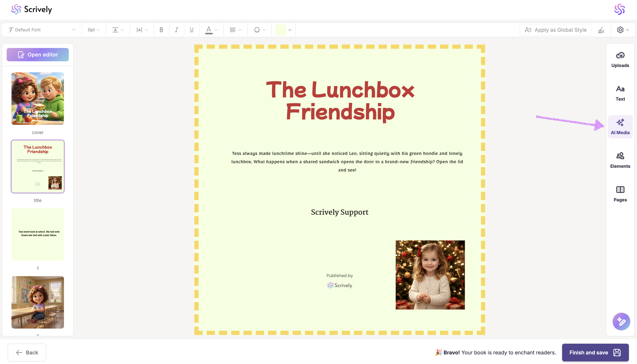Toggle bold formatting
The image size is (637, 364).
[x=161, y=30]
